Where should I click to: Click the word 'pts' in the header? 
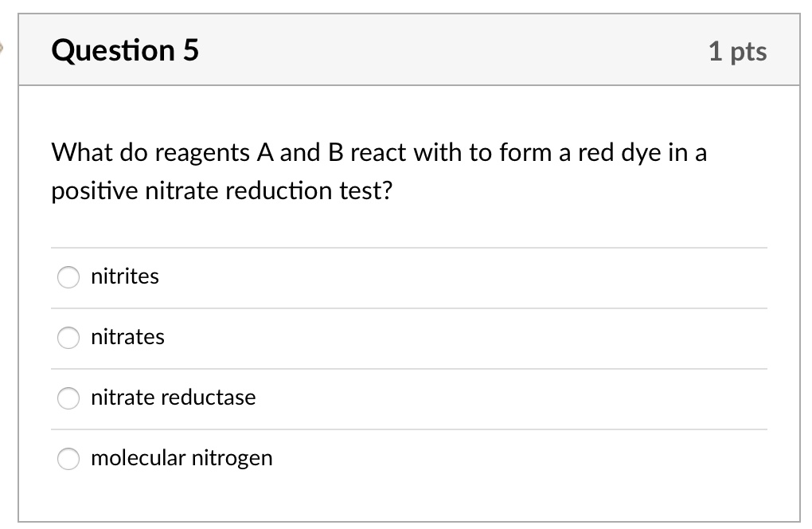pyautogui.click(x=748, y=52)
